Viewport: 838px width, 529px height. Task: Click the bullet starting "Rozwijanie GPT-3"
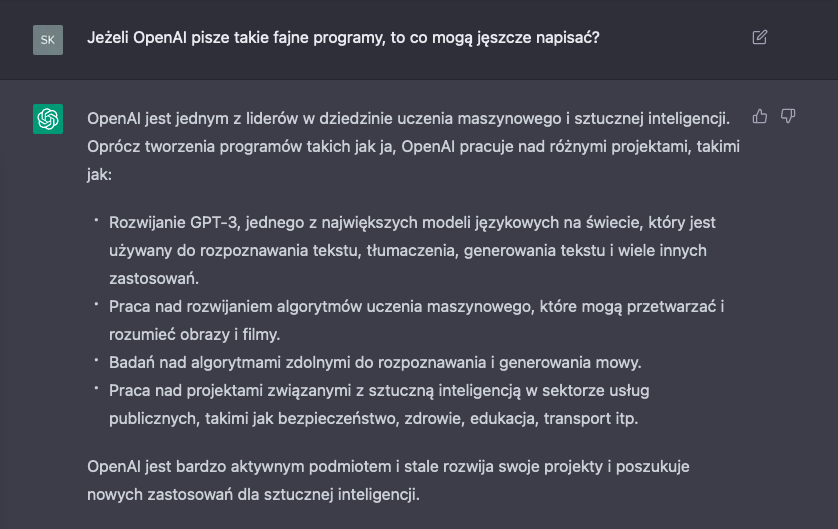point(412,248)
